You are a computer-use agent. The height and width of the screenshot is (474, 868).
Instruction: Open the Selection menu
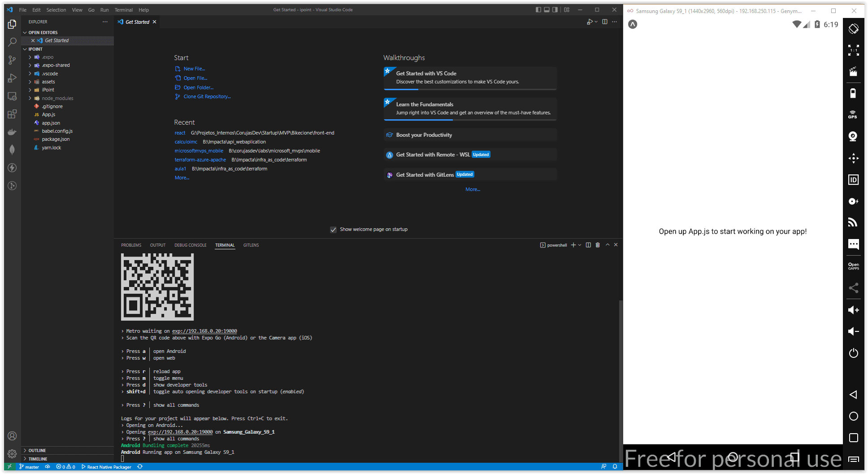[x=56, y=10]
